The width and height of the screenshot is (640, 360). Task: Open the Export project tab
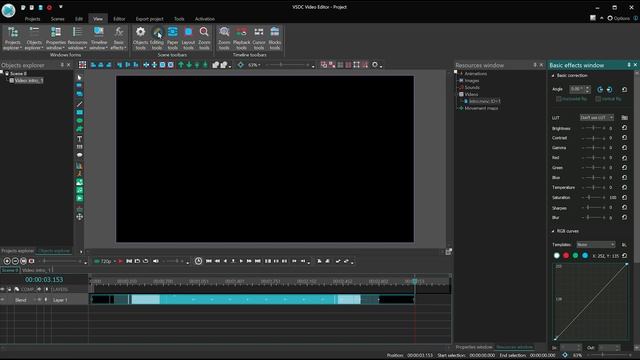point(149,19)
